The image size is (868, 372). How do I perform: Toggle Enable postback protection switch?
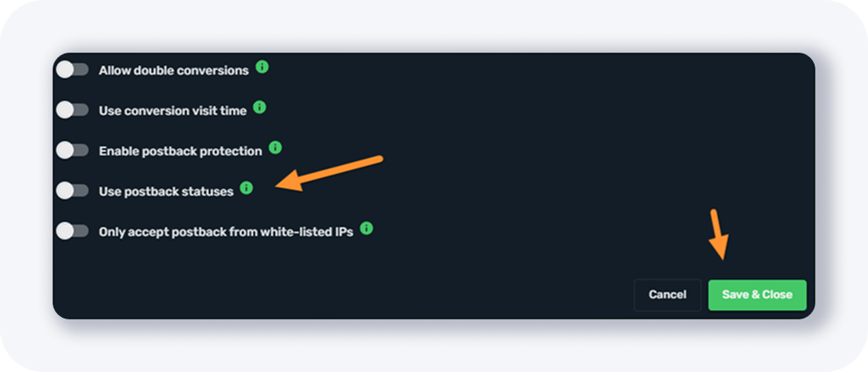(73, 150)
